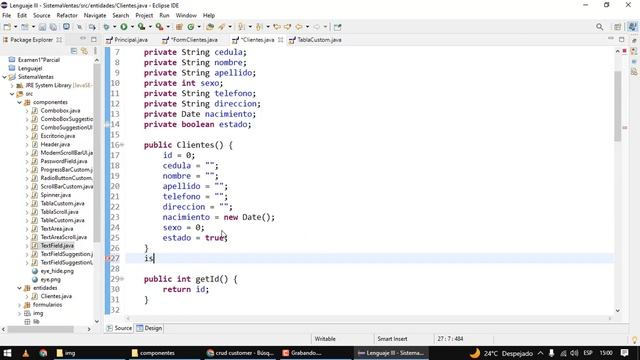Toggle folding of Clientes() constructor at line 16
The width and height of the screenshot is (640, 360).
[122, 145]
